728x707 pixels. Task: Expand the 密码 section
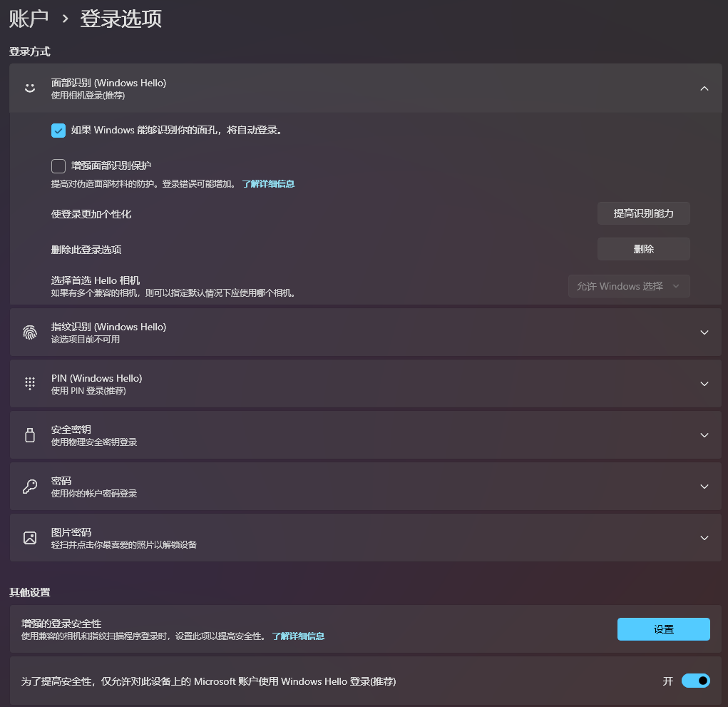704,487
